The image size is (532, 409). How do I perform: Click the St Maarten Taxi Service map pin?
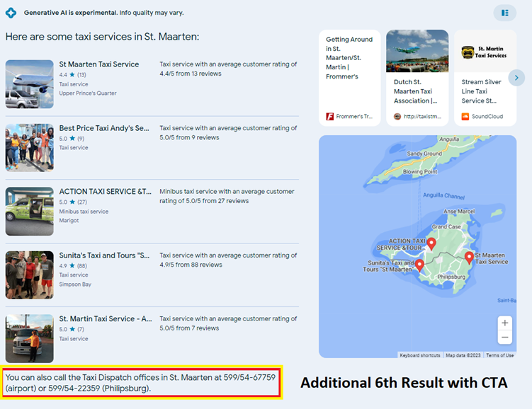[x=468, y=258]
